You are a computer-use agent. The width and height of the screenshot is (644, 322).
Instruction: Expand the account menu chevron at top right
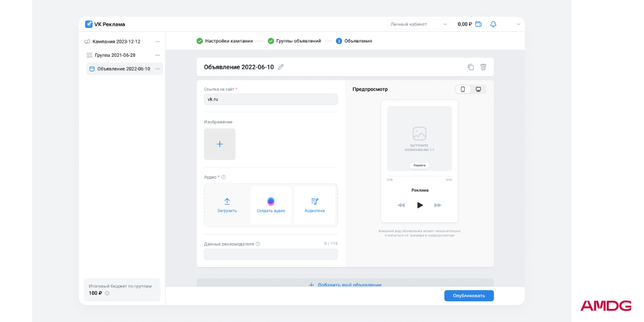pyautogui.click(x=518, y=24)
